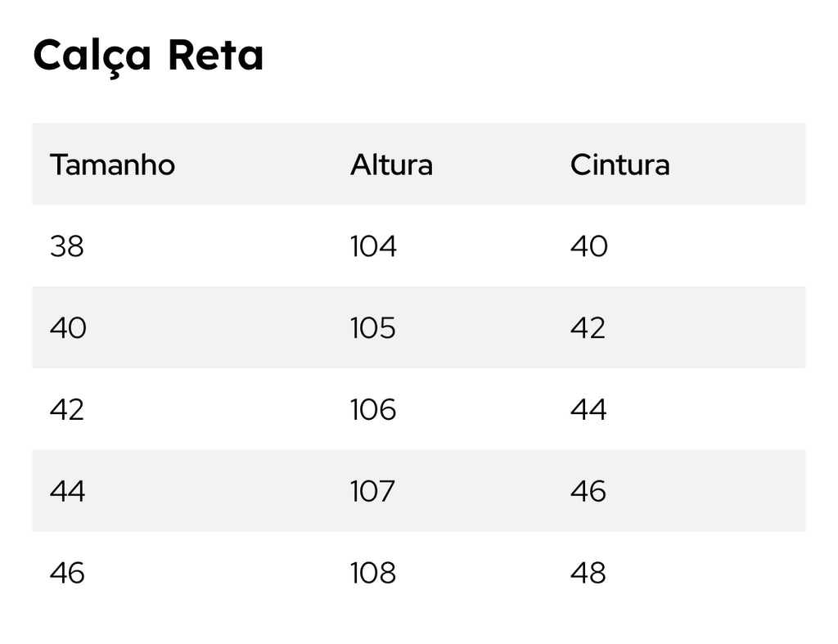The height and width of the screenshot is (644, 838).
Task: Choose size 42 in Tamanho column
Action: tap(67, 409)
